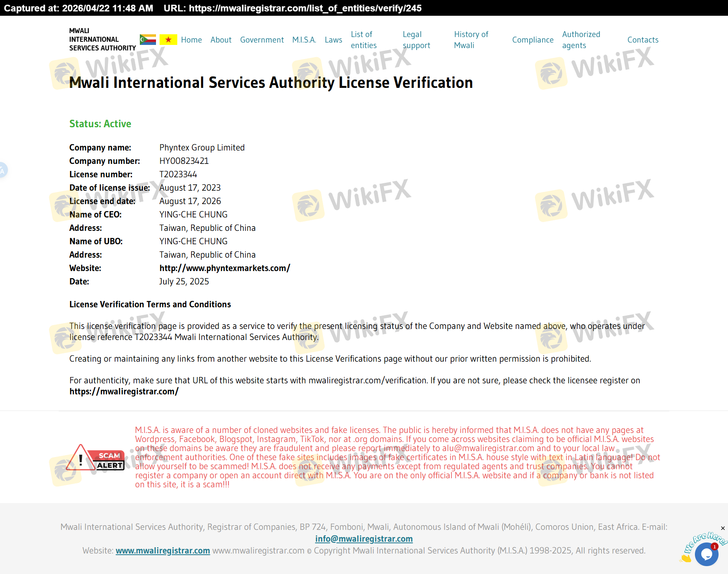This screenshot has width=728, height=574.
Task: Select end date August 17, 2026
Action: tap(190, 201)
